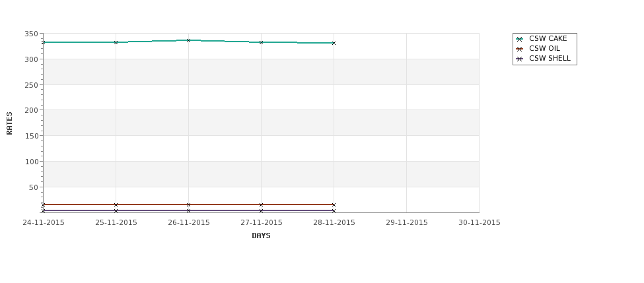Image resolution: width=644 pixels, height=283 pixels.
Task: Click the 30-11-2015 date axis label
Action: click(x=480, y=223)
